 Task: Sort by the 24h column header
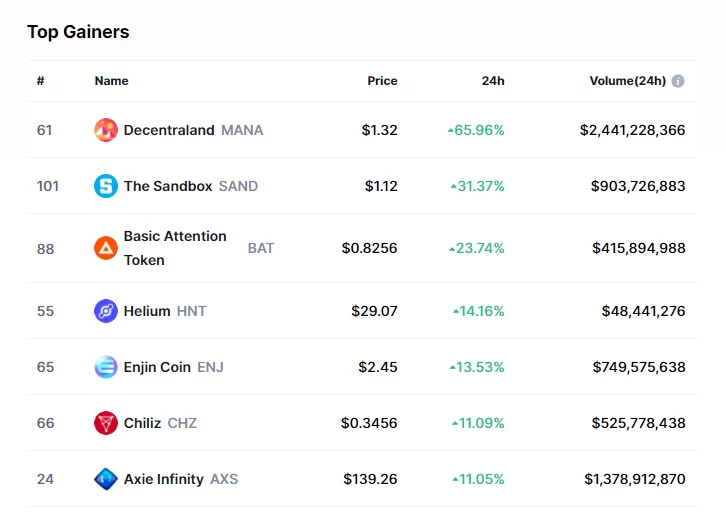pyautogui.click(x=493, y=81)
